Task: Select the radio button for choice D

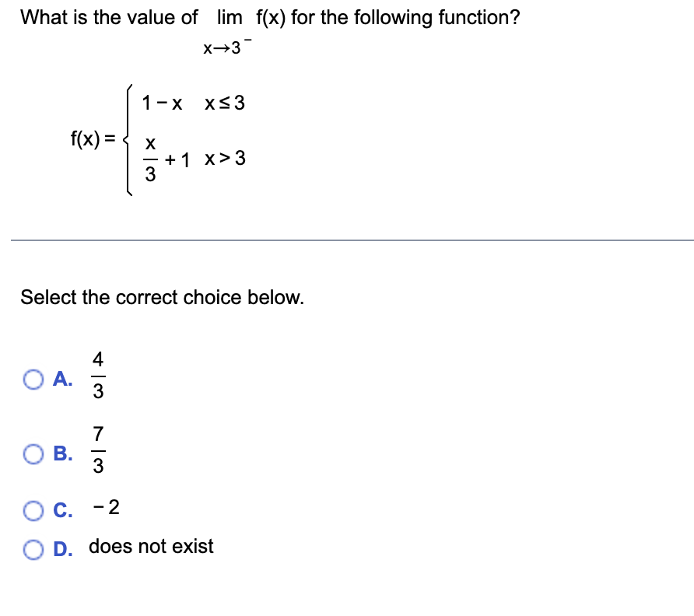Action: 33,548
